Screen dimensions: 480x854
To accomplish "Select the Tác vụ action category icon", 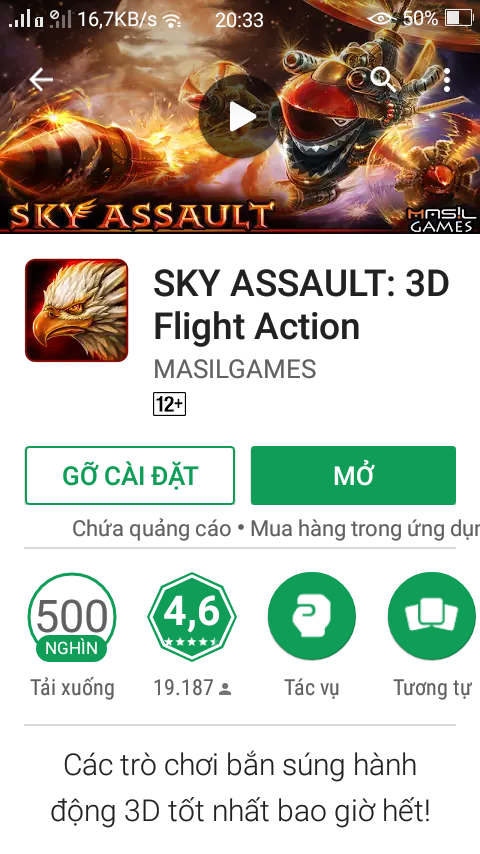I will (x=312, y=617).
